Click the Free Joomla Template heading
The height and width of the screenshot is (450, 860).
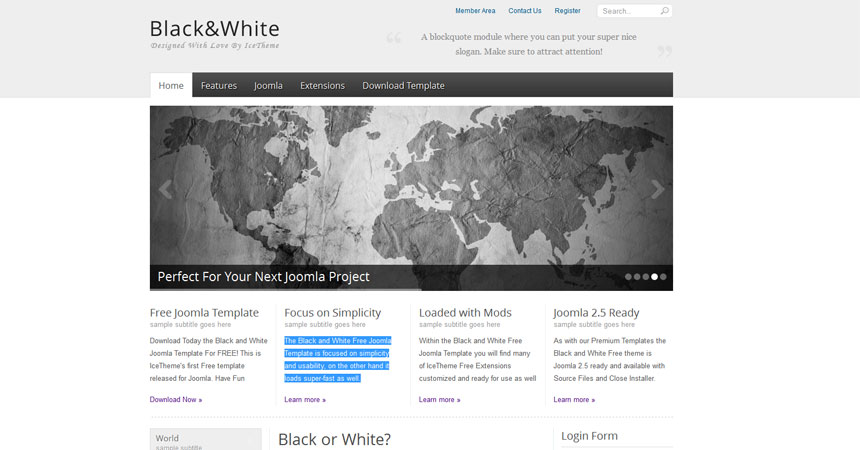204,313
